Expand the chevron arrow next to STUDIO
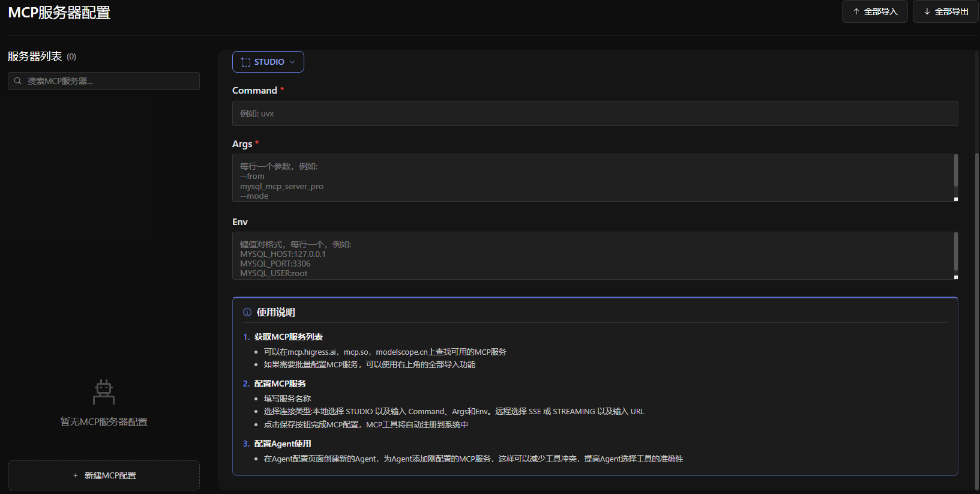This screenshot has width=980, height=494. (292, 62)
